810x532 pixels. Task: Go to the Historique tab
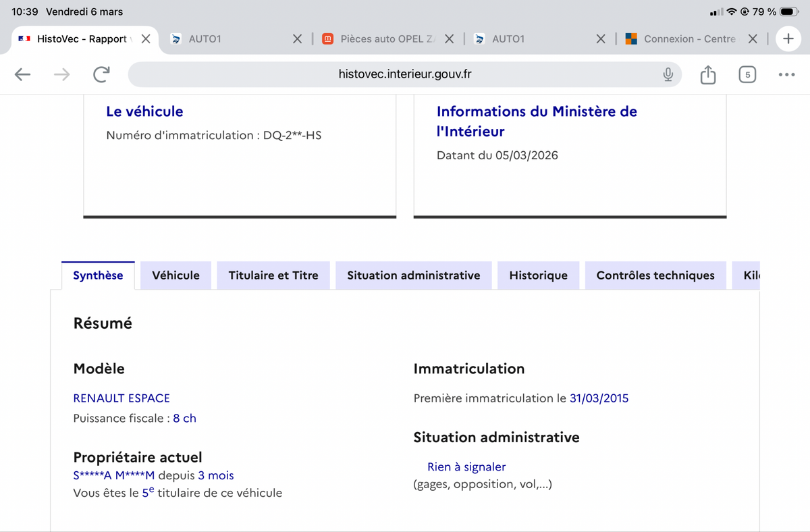click(x=538, y=275)
